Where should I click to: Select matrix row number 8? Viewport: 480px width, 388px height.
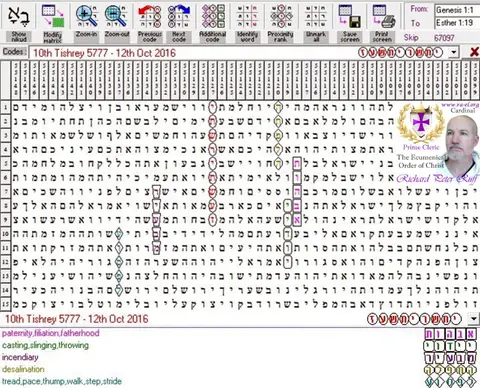click(x=5, y=206)
